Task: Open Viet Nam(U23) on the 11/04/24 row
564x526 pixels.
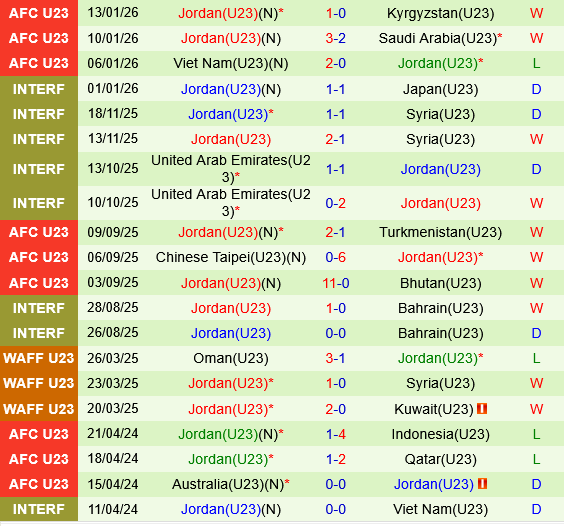Action: (440, 509)
